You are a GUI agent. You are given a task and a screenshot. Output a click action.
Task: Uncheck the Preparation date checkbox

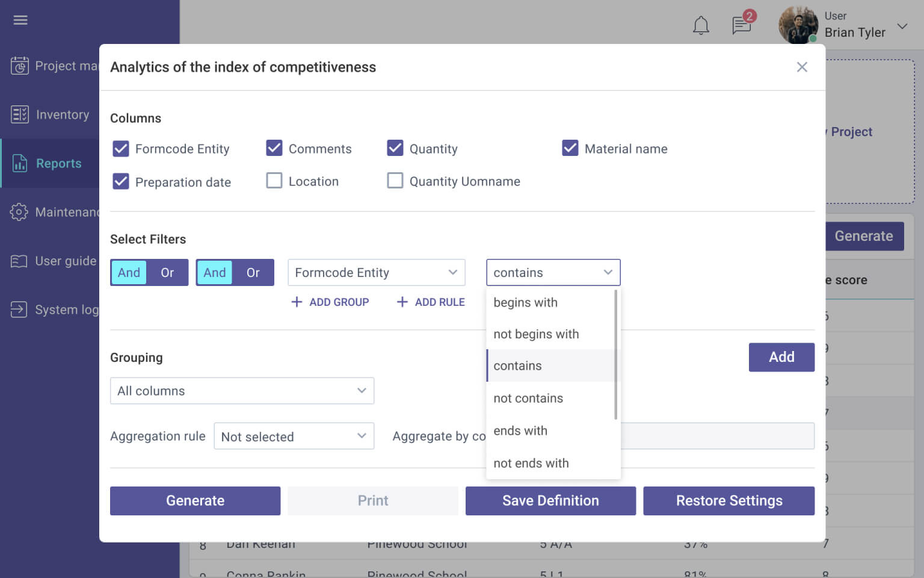point(121,181)
